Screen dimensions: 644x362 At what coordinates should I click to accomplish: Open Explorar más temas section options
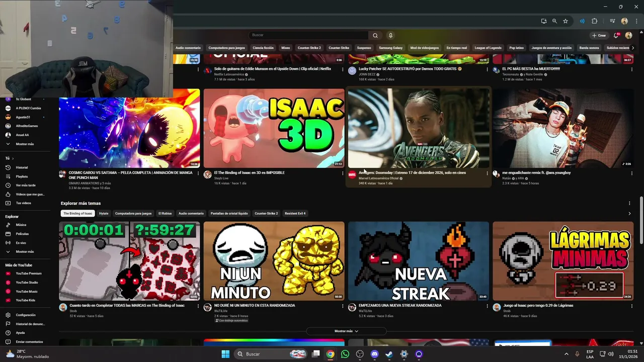pos(629,204)
